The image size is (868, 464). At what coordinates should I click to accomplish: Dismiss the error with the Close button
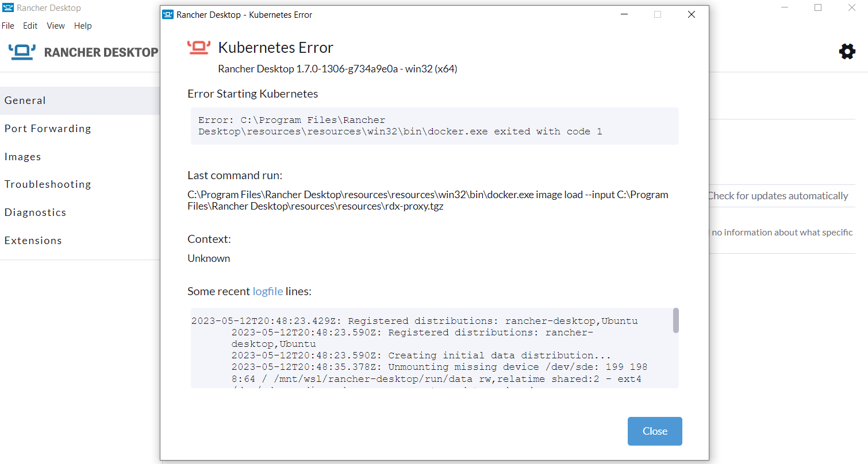(x=655, y=431)
